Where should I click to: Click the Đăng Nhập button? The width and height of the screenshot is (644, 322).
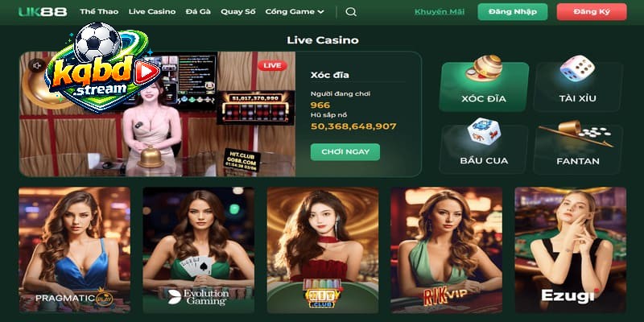coord(512,12)
